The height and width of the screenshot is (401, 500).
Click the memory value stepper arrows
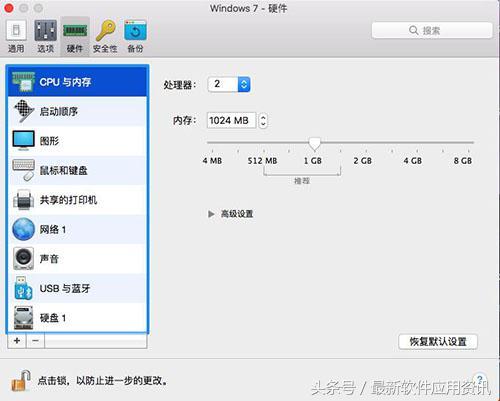[263, 120]
